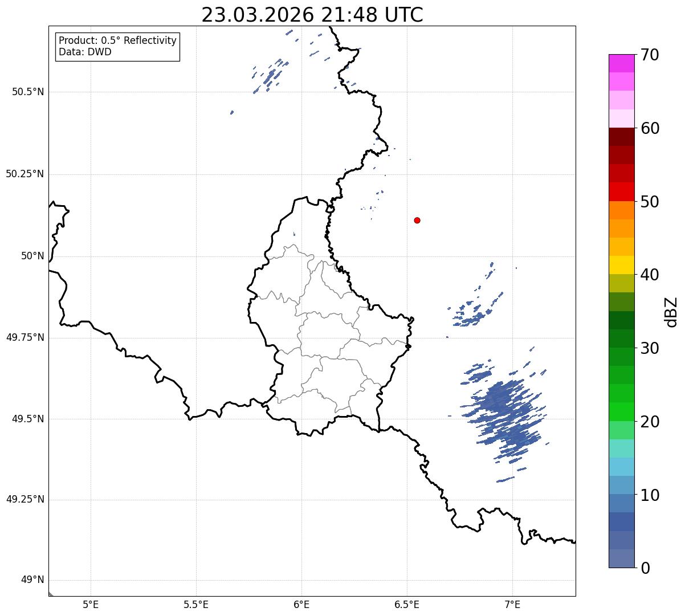Screen dimensions: 685x616
Task: Click the colorbar tick label 10
Action: (650, 495)
